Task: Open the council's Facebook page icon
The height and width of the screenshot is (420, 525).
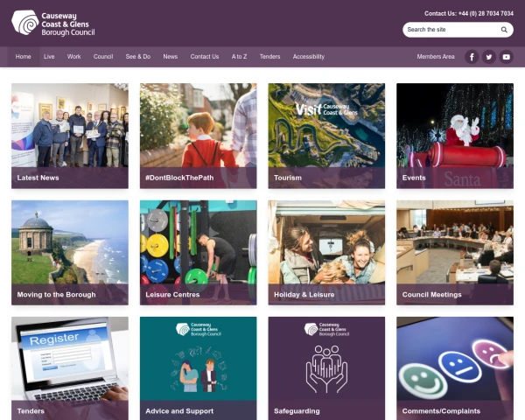Action: [x=472, y=57]
